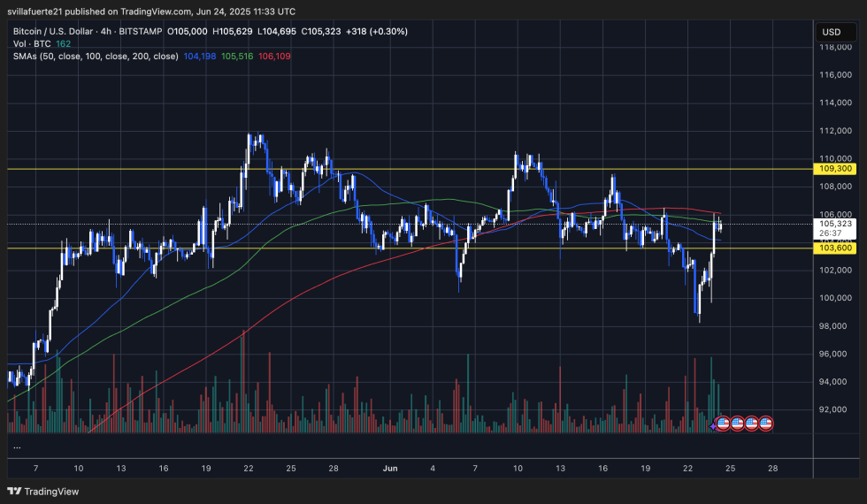Viewport: 867px width, 504px height.
Task: Open the rightmost US flag economic event
Action: click(x=766, y=424)
